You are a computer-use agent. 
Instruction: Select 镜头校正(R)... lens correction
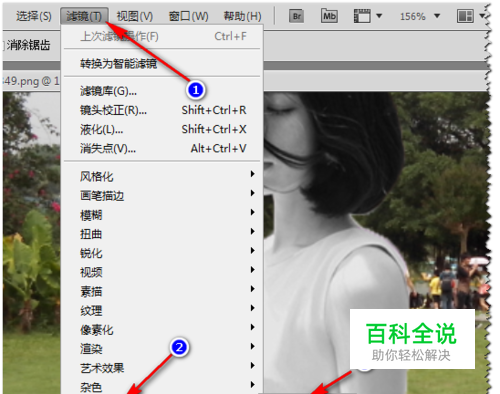162,110
